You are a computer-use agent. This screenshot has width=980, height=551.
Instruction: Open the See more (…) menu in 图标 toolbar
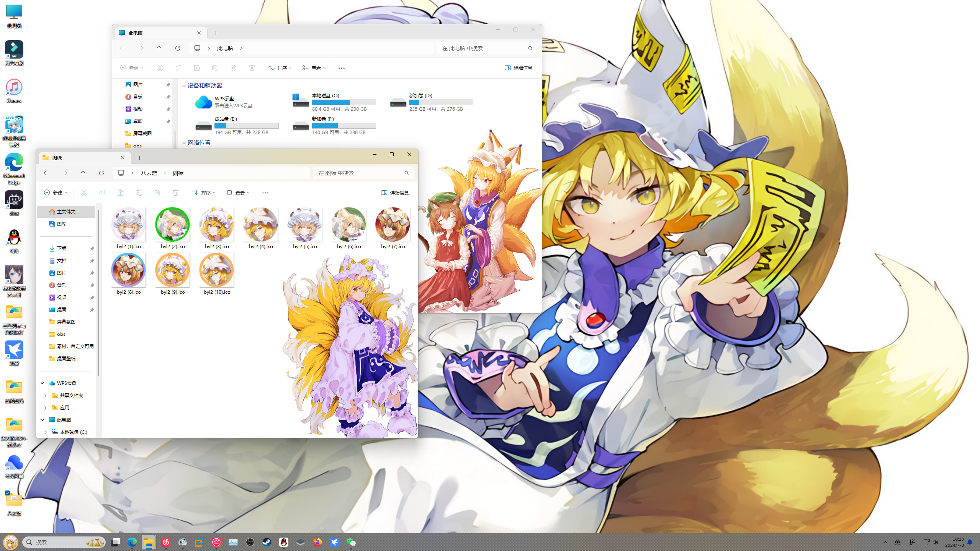(x=265, y=193)
